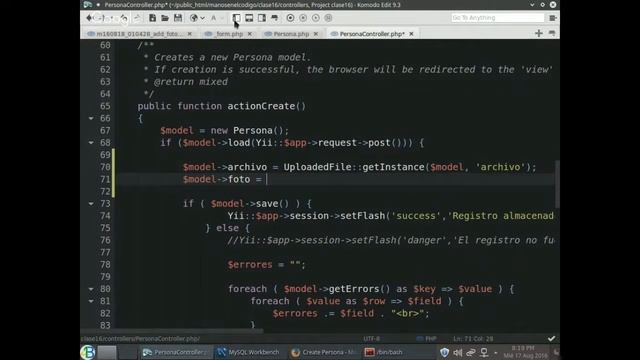The image size is (640, 360).
Task: Switch to the m160818_010428_add_foto tab
Action: pos(139,34)
